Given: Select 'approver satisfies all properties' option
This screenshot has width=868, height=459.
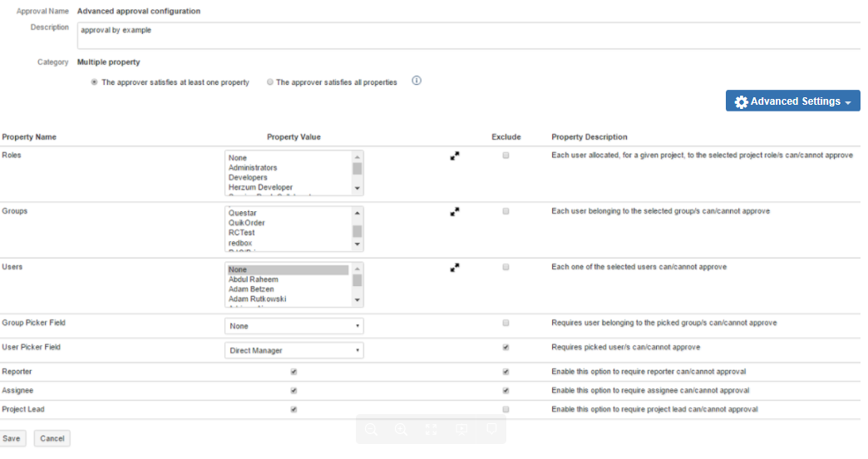Looking at the screenshot, I should pos(270,82).
